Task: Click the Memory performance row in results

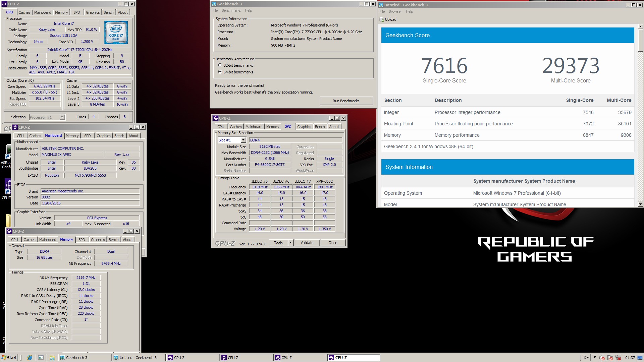Action: point(507,135)
